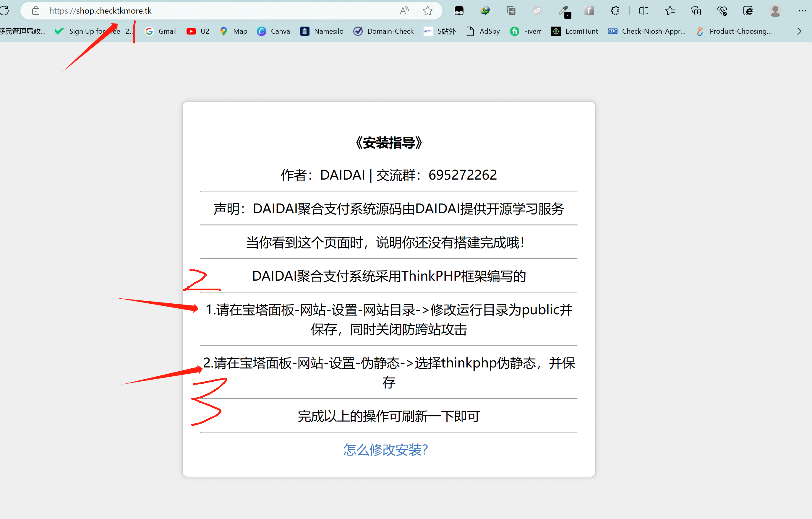Open the Gmail bookmark
The width and height of the screenshot is (812, 519).
click(161, 31)
